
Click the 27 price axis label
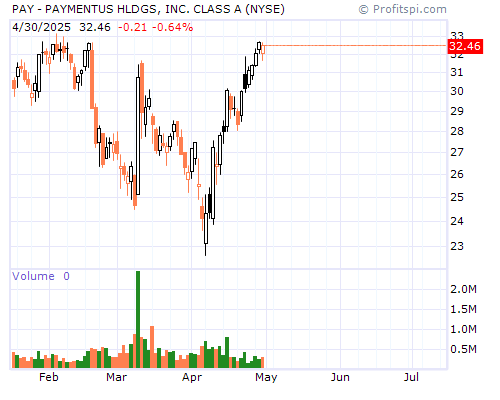[457, 152]
